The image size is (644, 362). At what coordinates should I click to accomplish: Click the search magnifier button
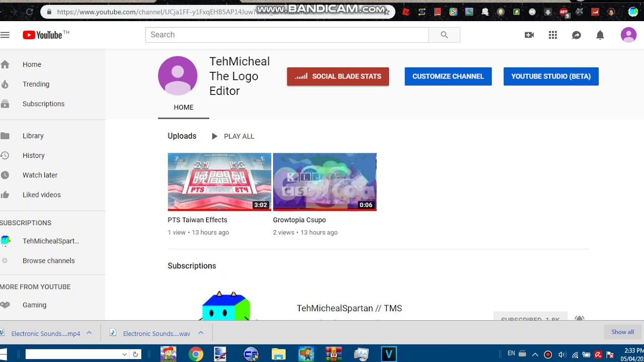pyautogui.click(x=444, y=35)
